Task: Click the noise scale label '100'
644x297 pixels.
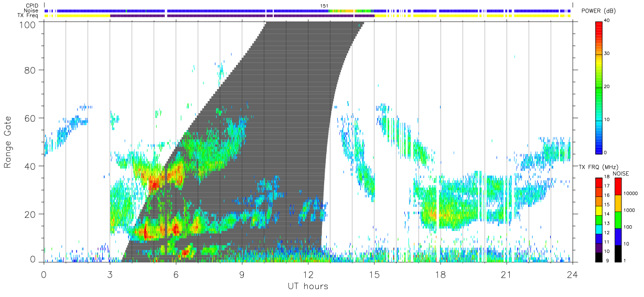Action: (629, 227)
